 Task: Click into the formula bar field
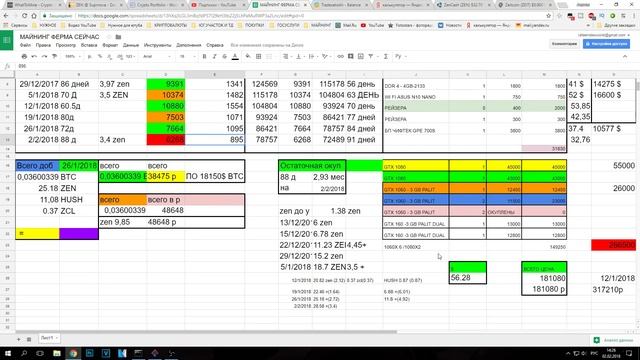[x=327, y=66]
